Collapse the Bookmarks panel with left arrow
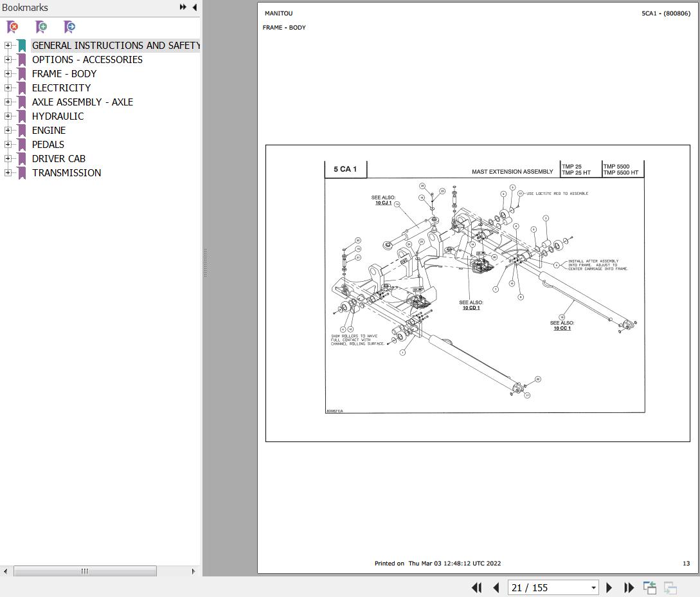 click(x=194, y=7)
